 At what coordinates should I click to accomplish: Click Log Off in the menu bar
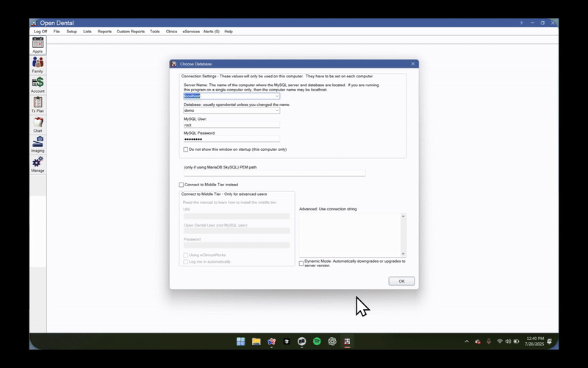point(40,32)
